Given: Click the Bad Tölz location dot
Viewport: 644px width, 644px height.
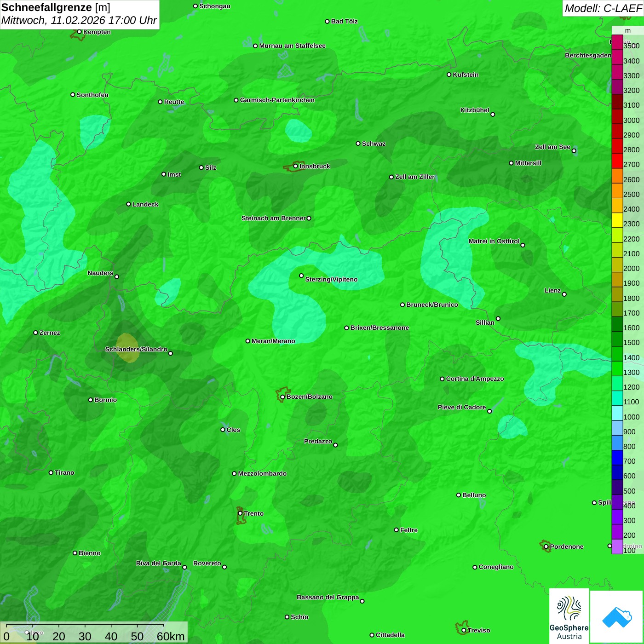Looking at the screenshot, I should (x=327, y=22).
